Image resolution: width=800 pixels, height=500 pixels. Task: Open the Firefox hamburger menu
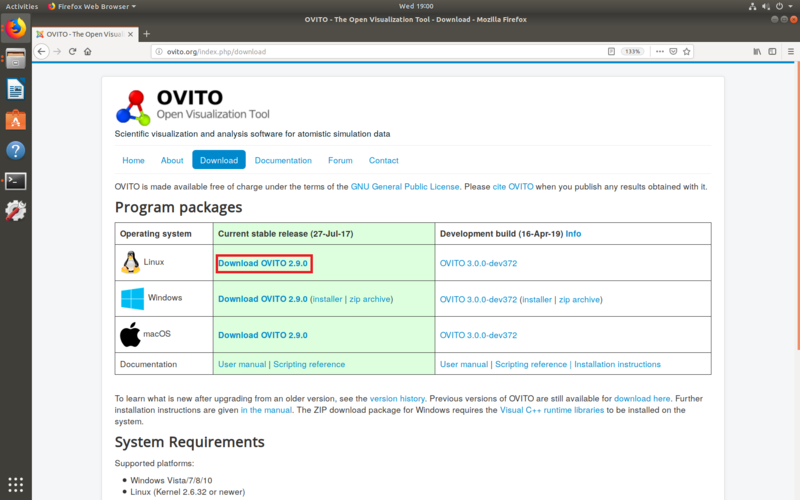pyautogui.click(x=791, y=52)
